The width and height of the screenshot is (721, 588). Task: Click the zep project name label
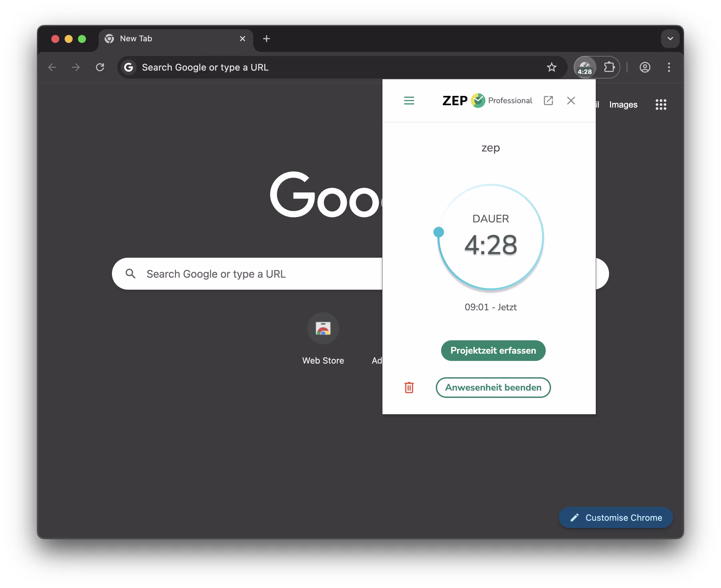tap(490, 148)
